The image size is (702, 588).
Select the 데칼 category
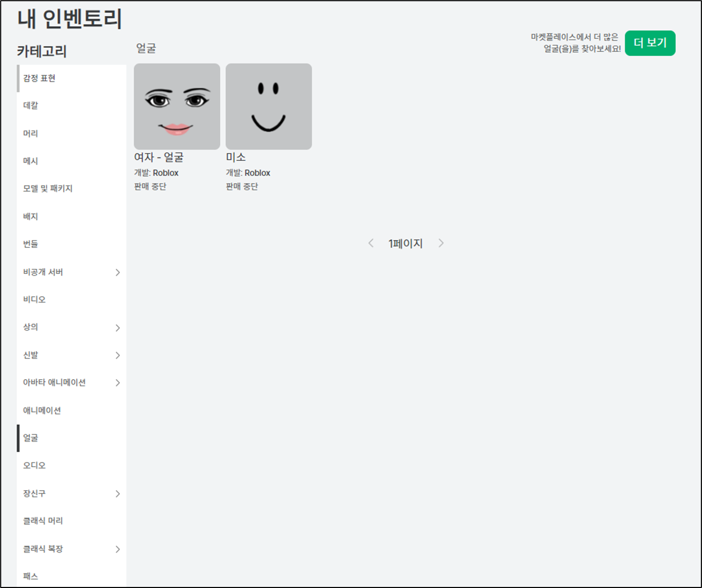pyautogui.click(x=72, y=106)
